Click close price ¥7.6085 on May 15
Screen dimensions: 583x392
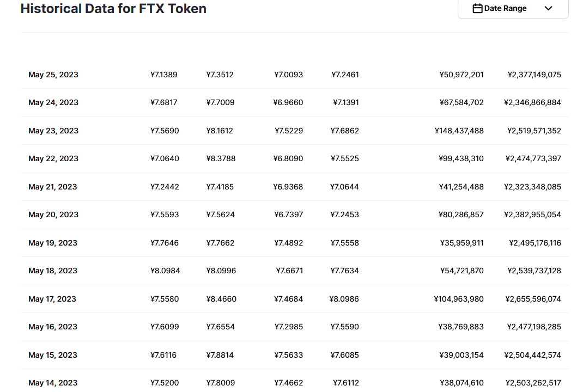[x=345, y=355]
